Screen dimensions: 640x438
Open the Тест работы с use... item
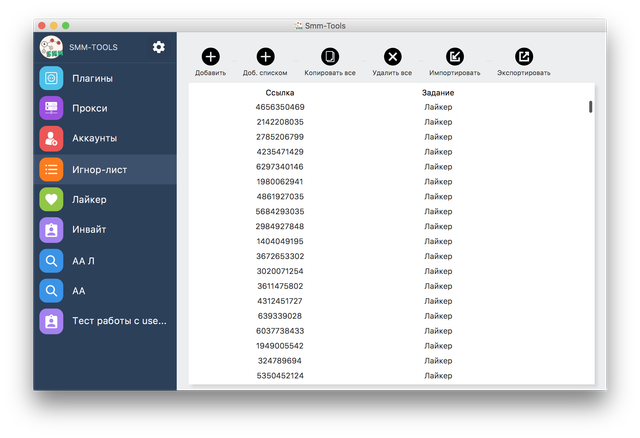coord(105,321)
